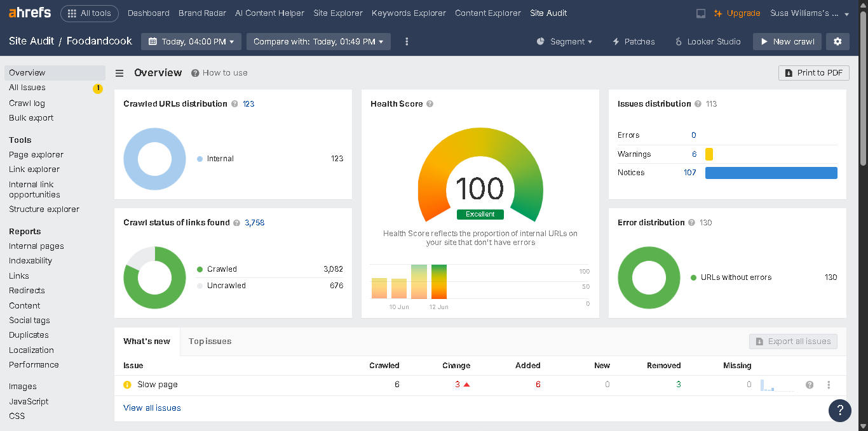This screenshot has height=431, width=868.
Task: Open Link explorer tool
Action: point(34,169)
